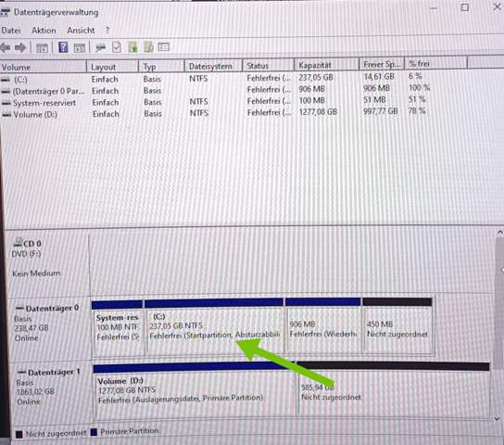Select the Volume (D:) row in list
The height and width of the screenshot is (445, 504).
(x=215, y=113)
